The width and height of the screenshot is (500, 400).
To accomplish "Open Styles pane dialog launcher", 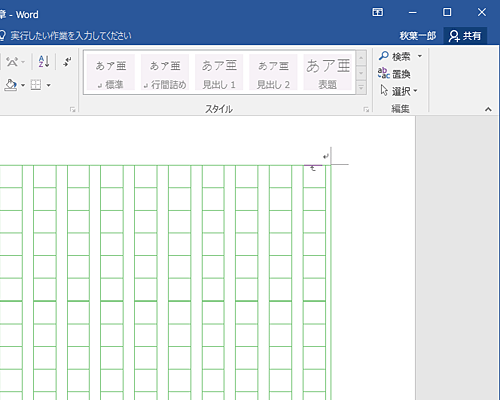I will (x=366, y=109).
